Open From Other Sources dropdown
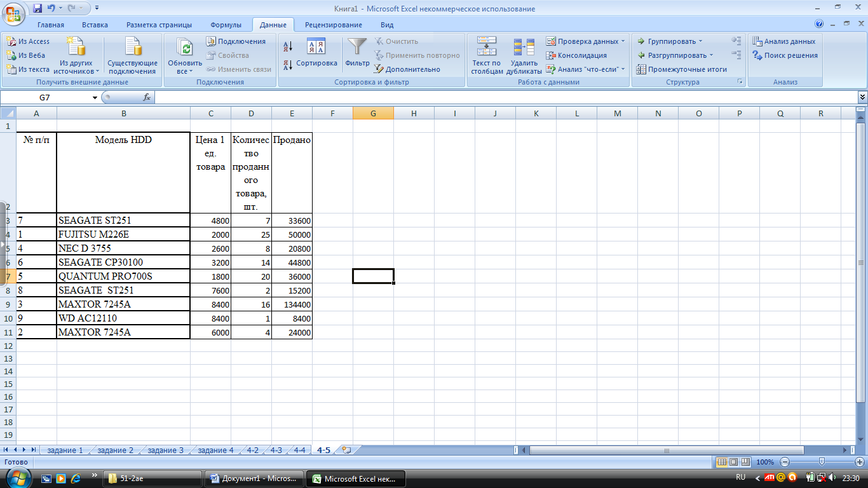 pos(76,56)
